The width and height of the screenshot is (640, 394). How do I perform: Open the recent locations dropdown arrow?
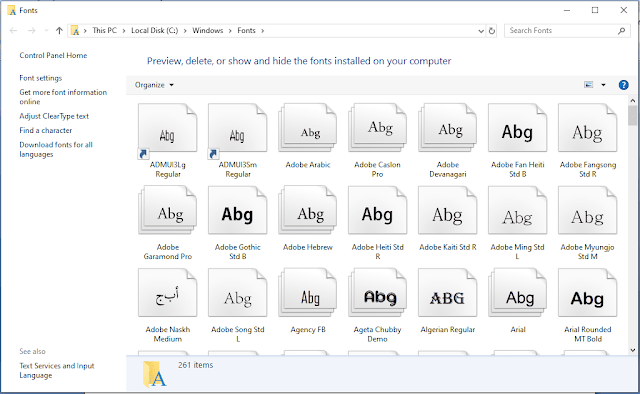46,31
